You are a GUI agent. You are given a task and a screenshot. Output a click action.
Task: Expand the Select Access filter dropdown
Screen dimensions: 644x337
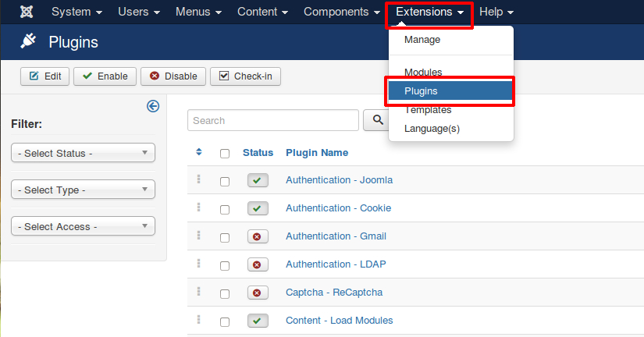83,226
